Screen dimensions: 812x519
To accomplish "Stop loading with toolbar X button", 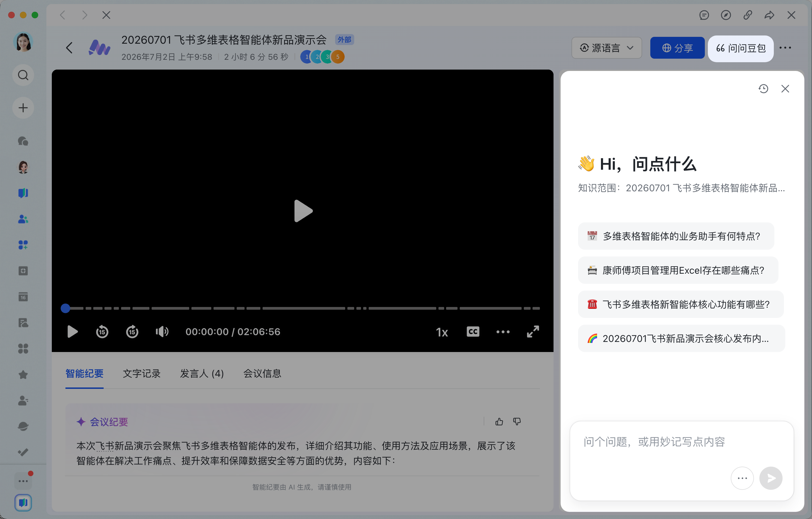I will [x=106, y=15].
